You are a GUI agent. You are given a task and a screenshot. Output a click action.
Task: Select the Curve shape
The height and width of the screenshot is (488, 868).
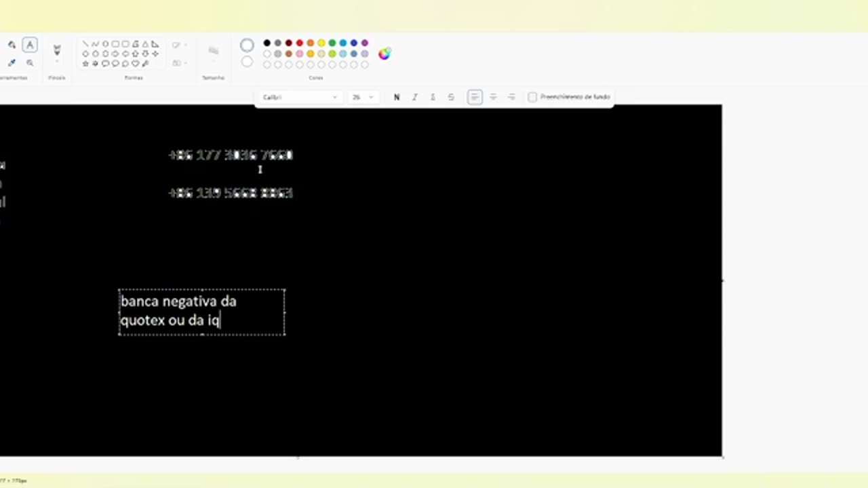point(95,44)
